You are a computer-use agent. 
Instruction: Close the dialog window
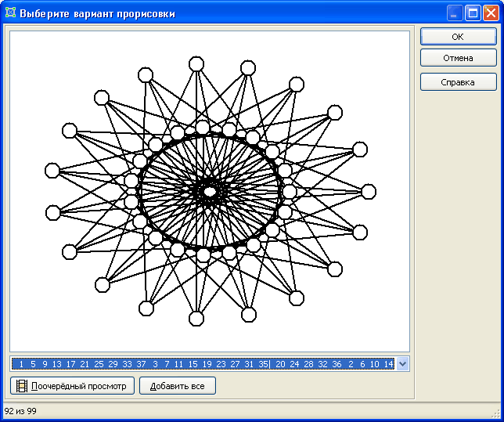point(491,13)
